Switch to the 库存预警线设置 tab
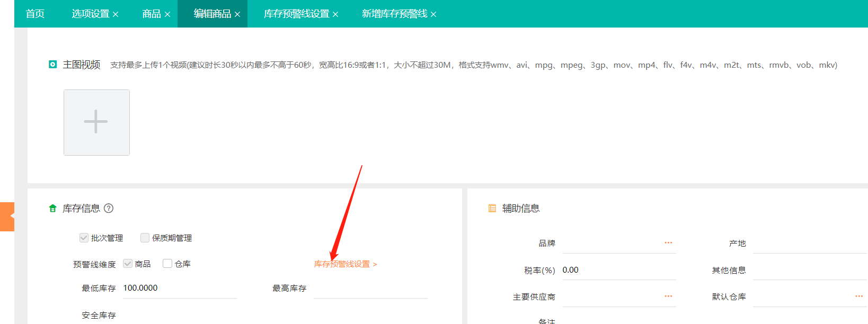 click(x=296, y=14)
